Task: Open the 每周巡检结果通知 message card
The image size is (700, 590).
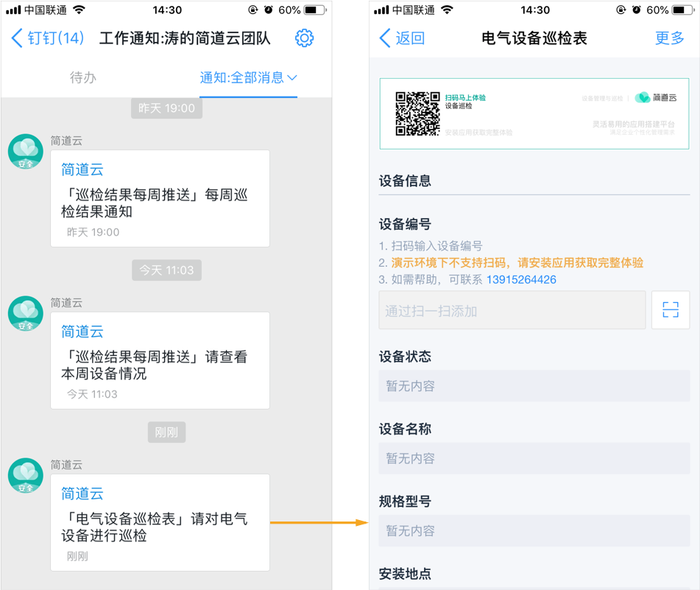Action: tap(160, 198)
